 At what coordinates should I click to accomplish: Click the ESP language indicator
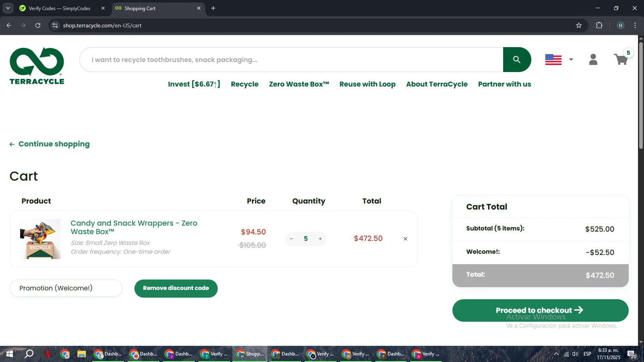click(x=587, y=354)
